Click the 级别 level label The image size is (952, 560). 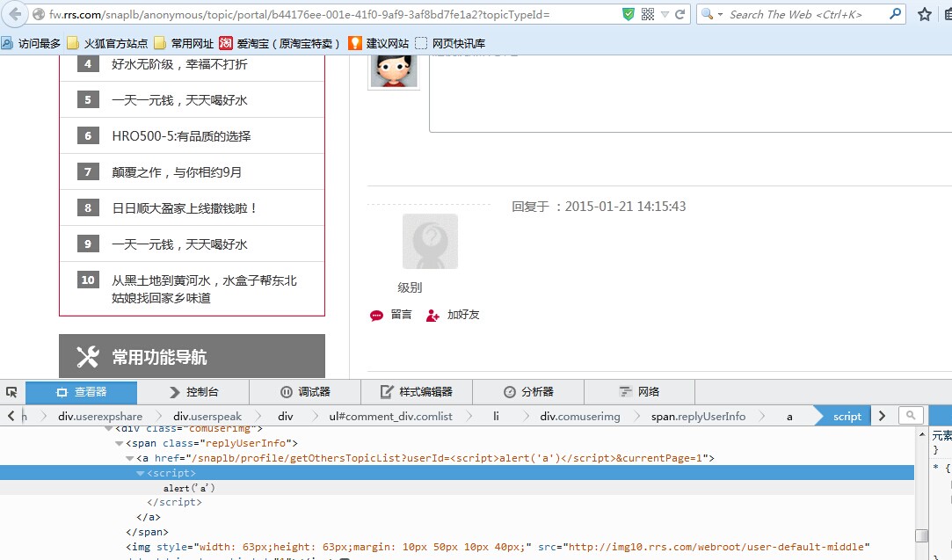(x=410, y=287)
